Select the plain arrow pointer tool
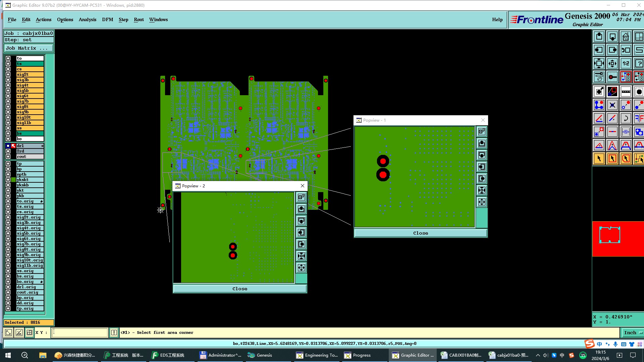Image resolution: width=644 pixels, height=362 pixels. [599, 159]
